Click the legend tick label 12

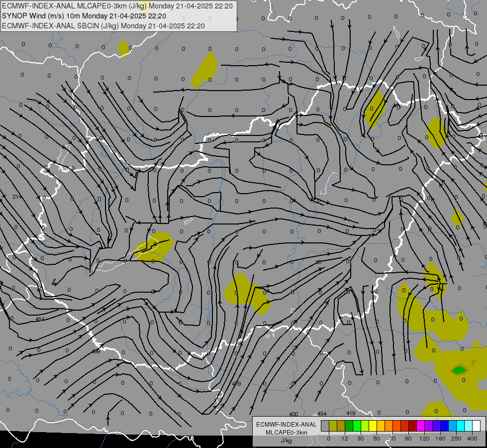pyautogui.click(x=345, y=439)
